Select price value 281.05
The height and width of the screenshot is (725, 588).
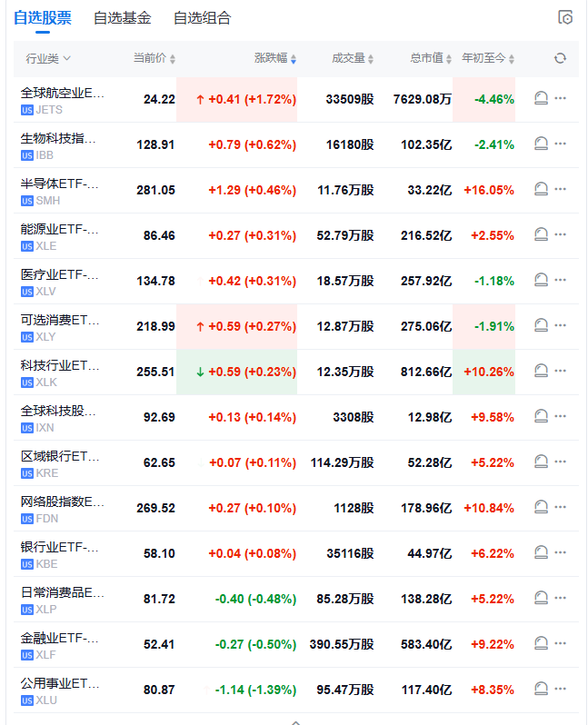(x=155, y=190)
